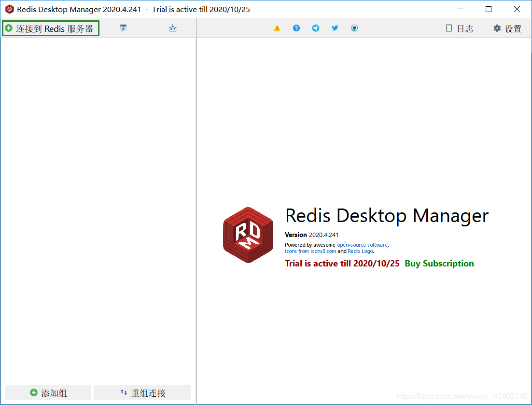Open the 日志 log panel
This screenshot has height=405, width=532.
click(459, 28)
